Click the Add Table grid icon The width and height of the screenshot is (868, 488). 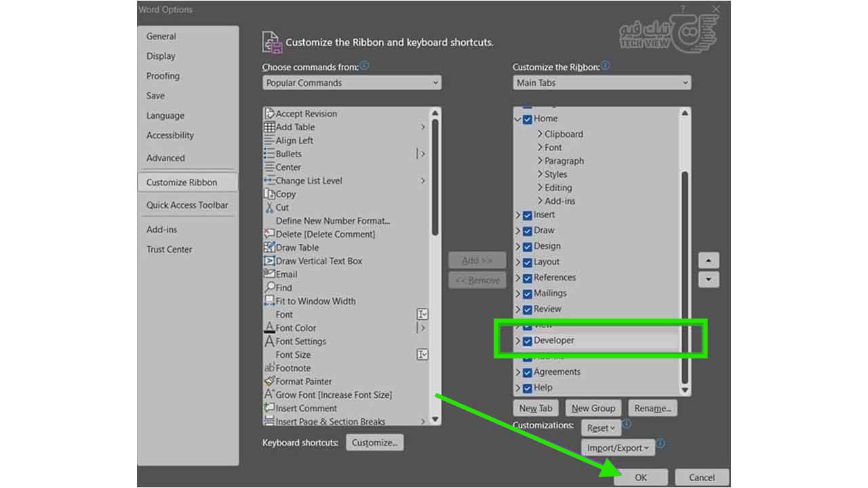[269, 127]
